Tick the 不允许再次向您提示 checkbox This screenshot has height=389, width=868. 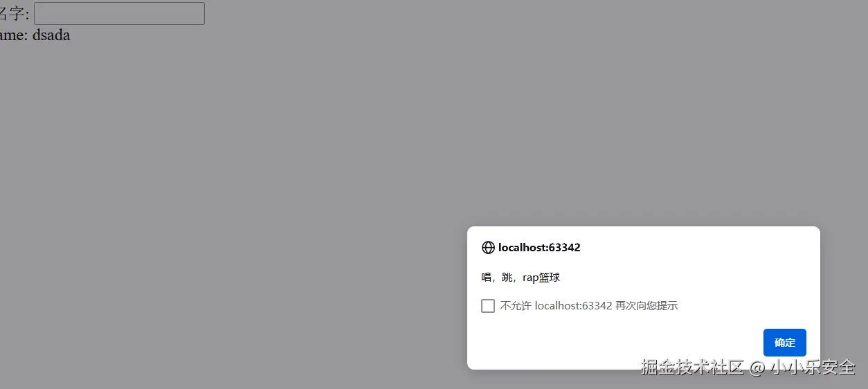tap(488, 306)
